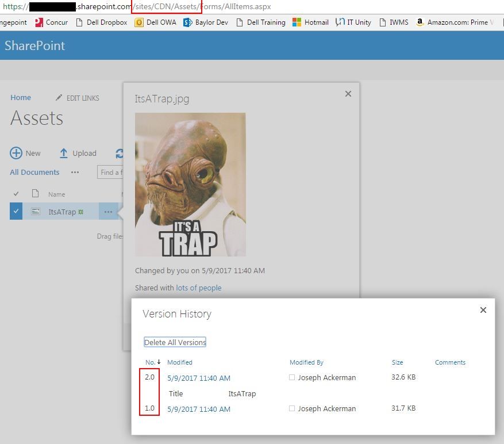Close the ItsATrap.jpg preview callout
Viewport: 504px width, 444px height.
click(348, 94)
